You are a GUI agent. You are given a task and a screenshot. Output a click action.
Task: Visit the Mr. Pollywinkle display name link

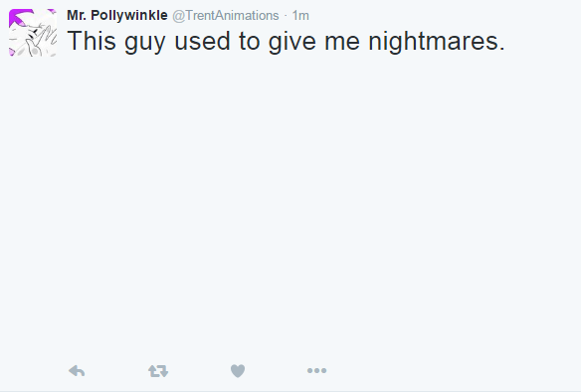117,16
